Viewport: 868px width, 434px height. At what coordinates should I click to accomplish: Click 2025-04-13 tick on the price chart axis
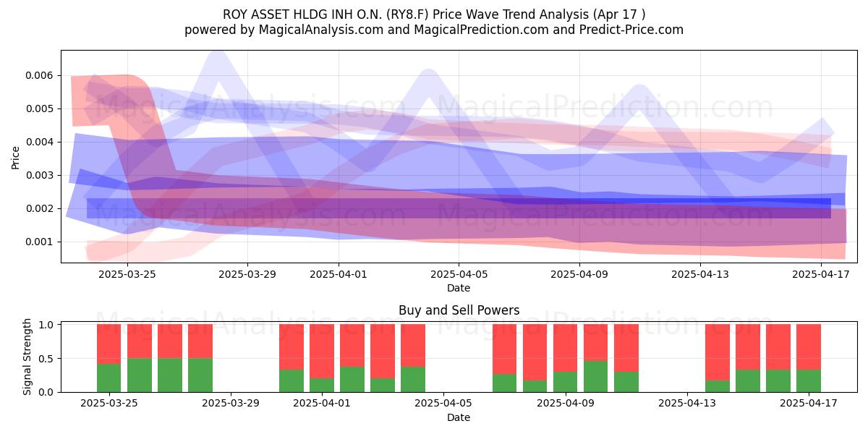click(700, 274)
